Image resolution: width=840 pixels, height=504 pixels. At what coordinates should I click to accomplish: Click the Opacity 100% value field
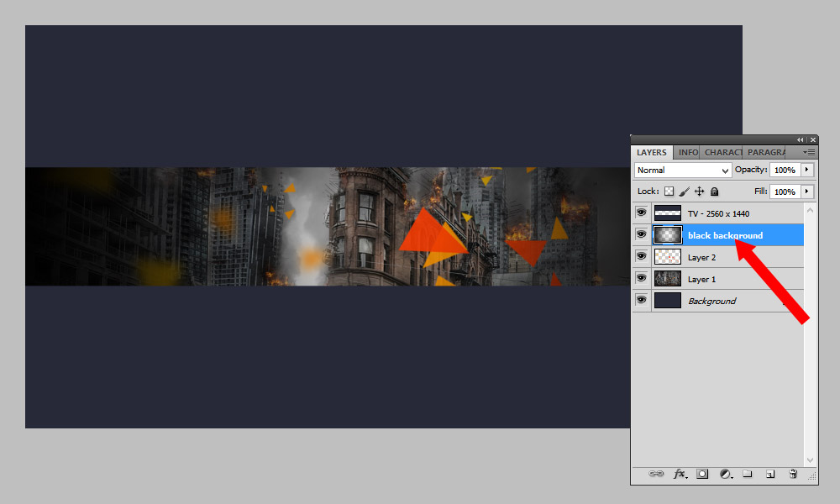click(x=785, y=170)
